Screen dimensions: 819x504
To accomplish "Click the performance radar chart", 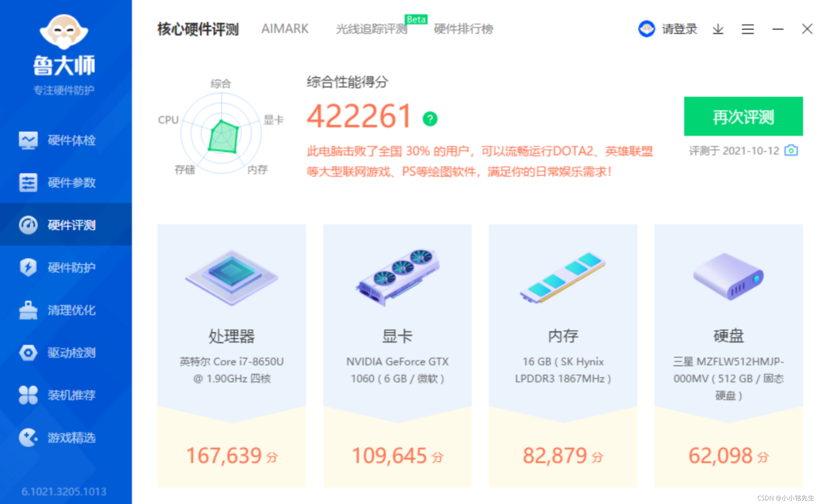I will click(x=221, y=133).
